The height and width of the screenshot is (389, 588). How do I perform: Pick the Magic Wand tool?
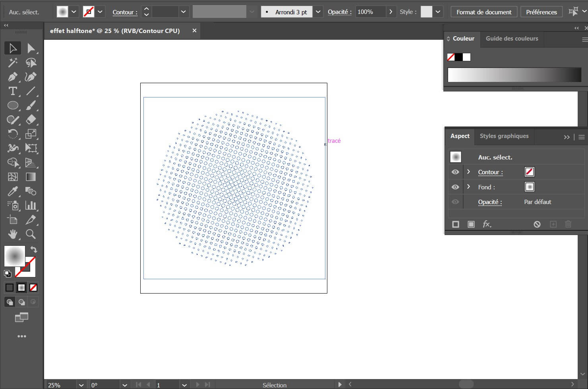pos(13,62)
